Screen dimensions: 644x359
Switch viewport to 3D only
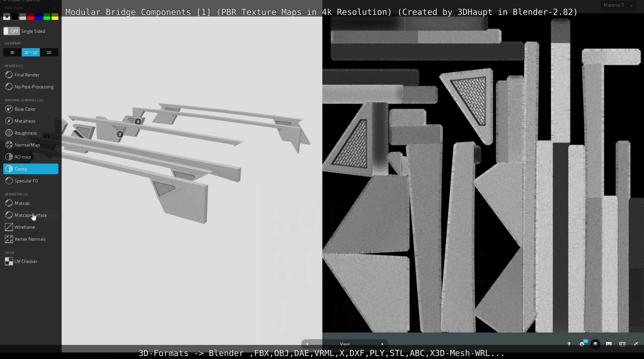pos(12,53)
